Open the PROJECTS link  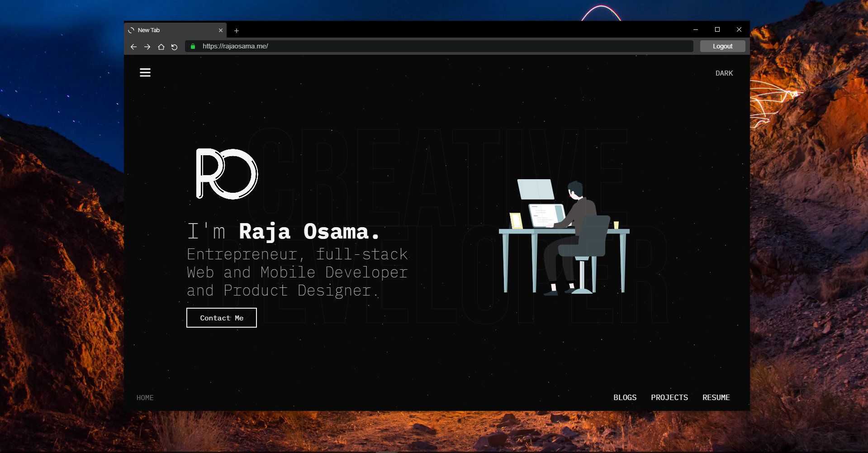669,397
